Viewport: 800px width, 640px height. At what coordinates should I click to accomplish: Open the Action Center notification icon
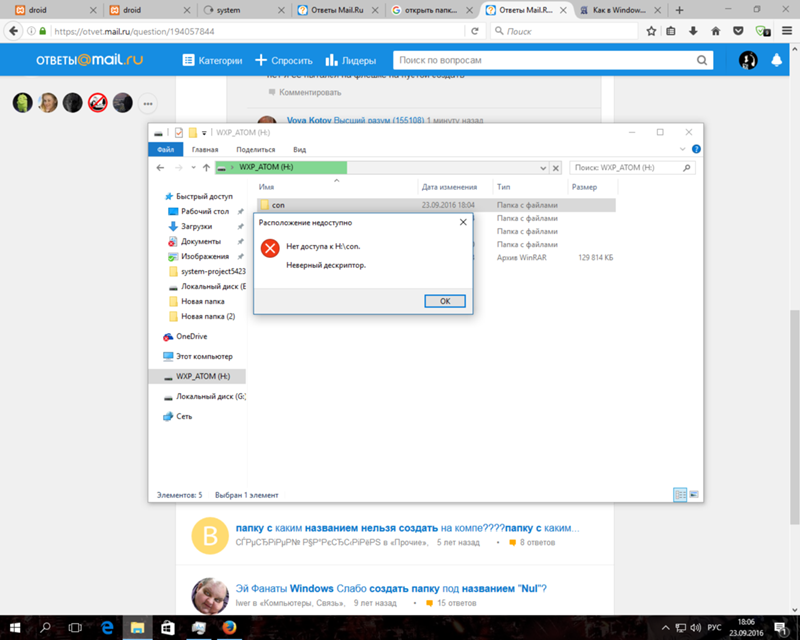[781, 627]
